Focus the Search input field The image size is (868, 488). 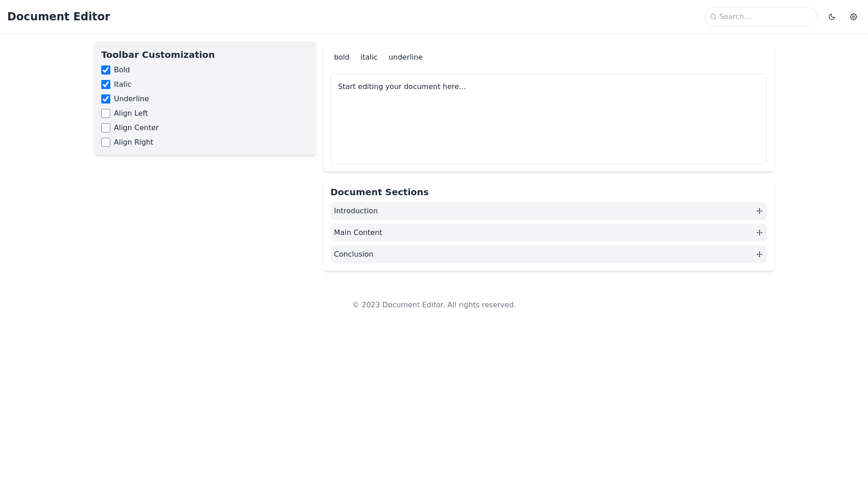[x=764, y=17]
